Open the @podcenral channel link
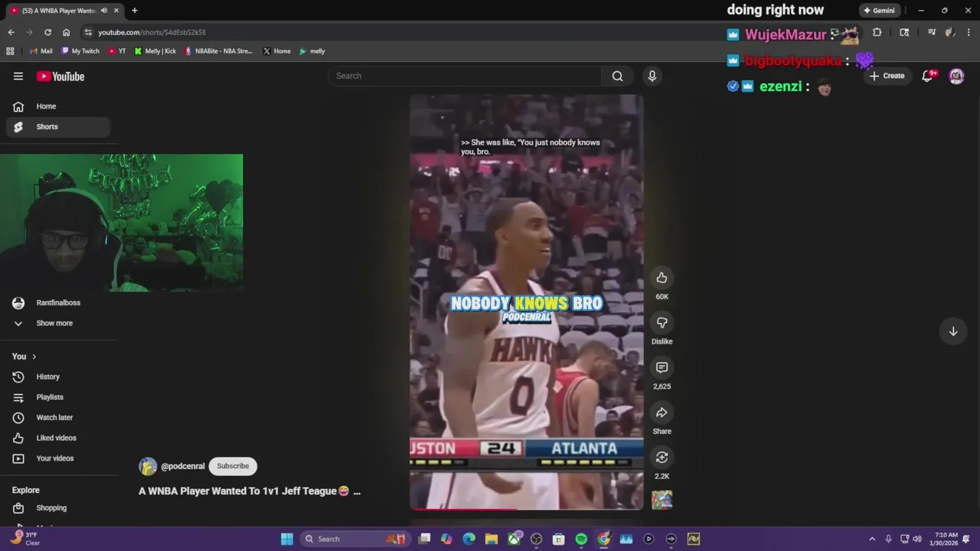 [183, 466]
